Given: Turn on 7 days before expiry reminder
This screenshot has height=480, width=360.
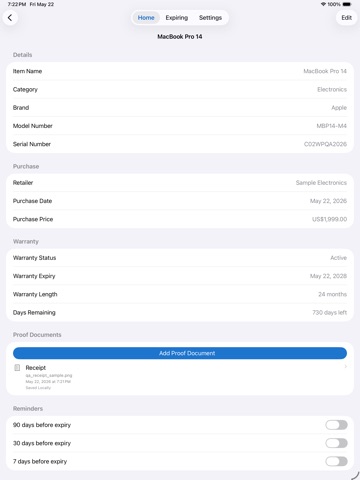Looking at the screenshot, I should [x=336, y=461].
